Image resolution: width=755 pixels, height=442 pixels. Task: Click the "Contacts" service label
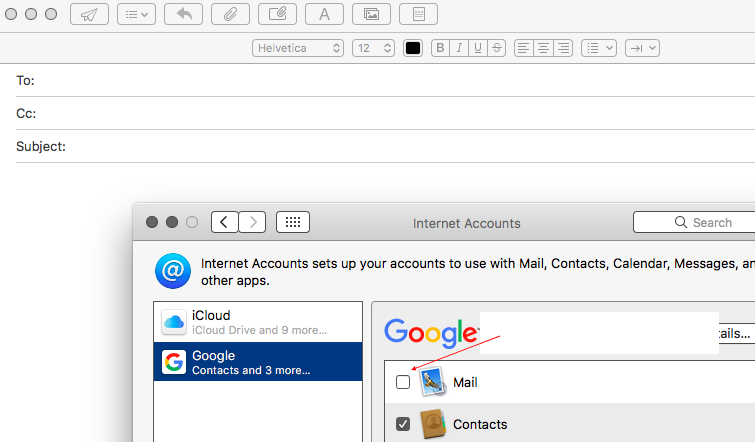[x=480, y=424]
